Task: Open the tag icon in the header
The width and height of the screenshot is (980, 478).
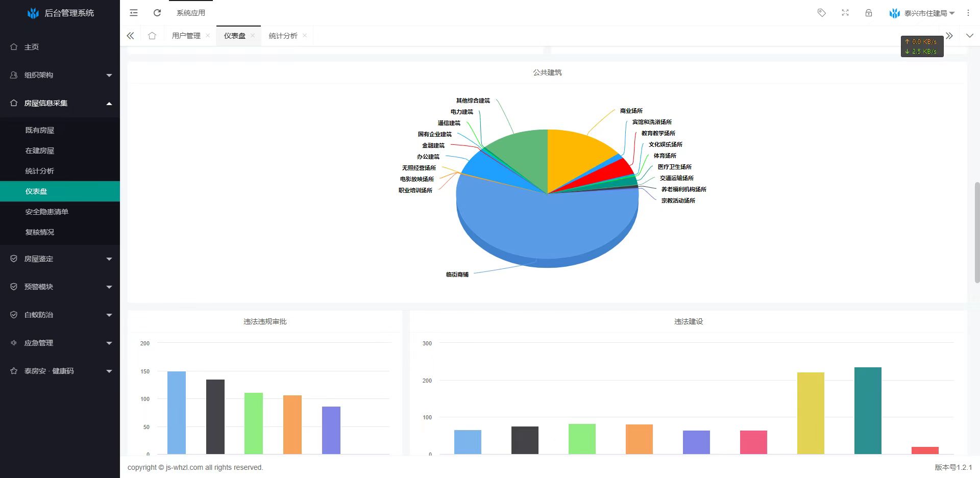Action: (x=821, y=13)
